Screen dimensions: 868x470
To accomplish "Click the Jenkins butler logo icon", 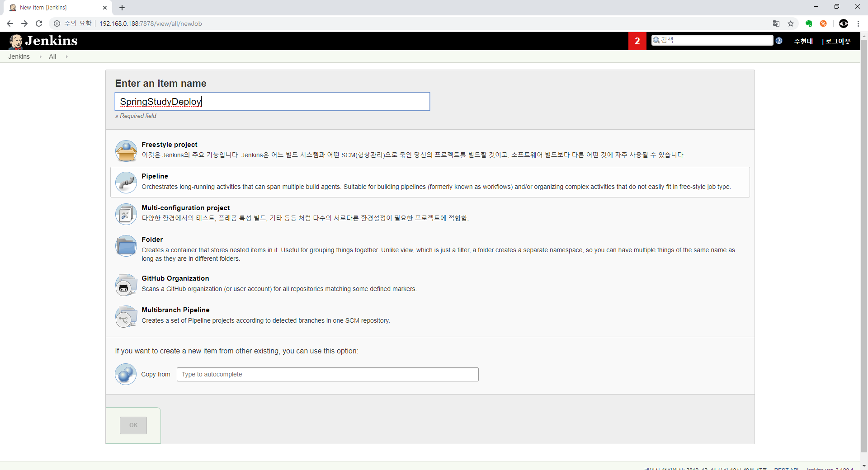I will point(16,41).
